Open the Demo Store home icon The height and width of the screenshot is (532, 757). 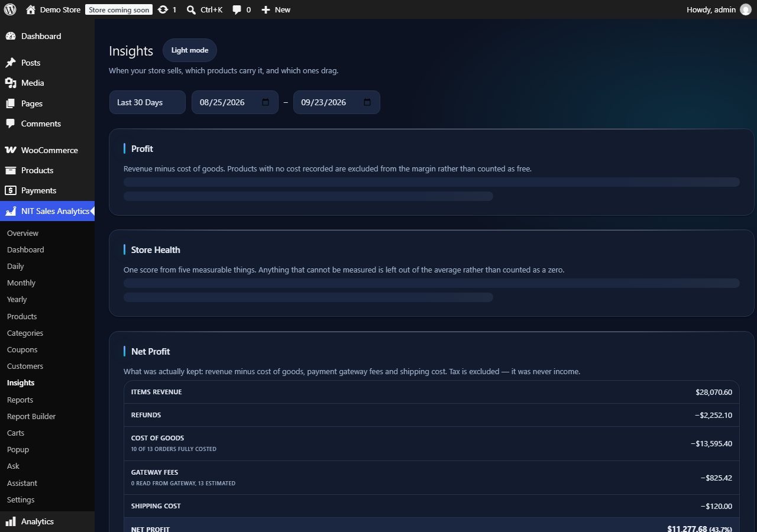tap(31, 9)
